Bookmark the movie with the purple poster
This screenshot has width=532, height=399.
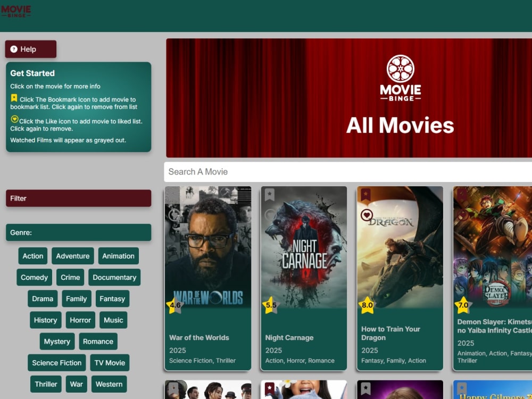pyautogui.click(x=365, y=389)
